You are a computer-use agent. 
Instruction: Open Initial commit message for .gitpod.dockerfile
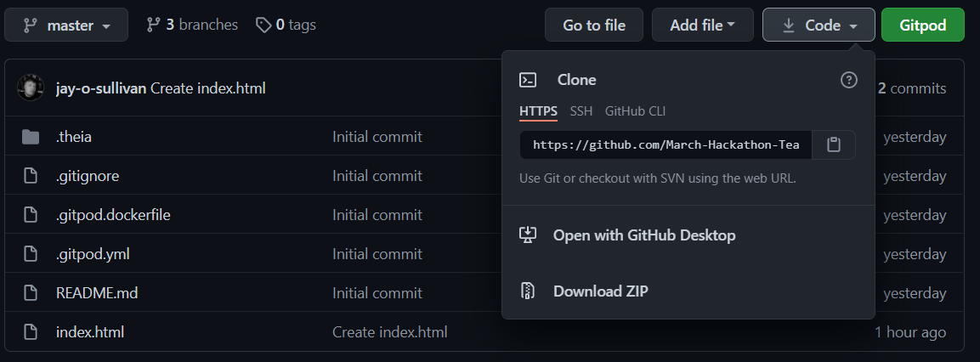click(x=377, y=215)
